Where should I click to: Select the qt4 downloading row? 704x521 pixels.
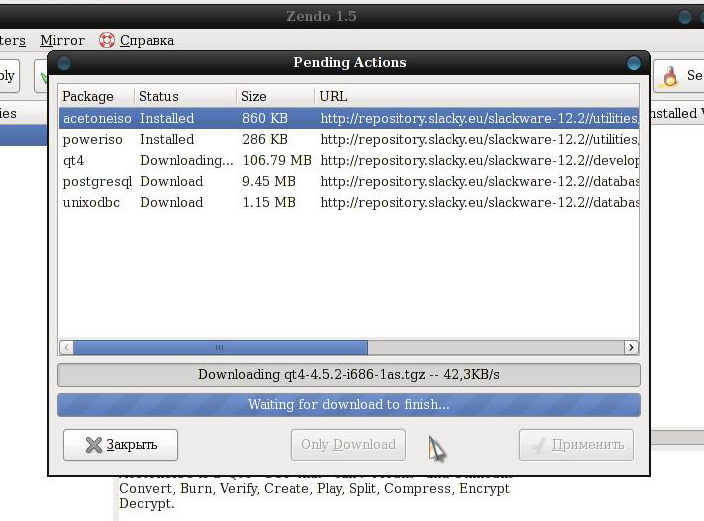tap(348, 160)
